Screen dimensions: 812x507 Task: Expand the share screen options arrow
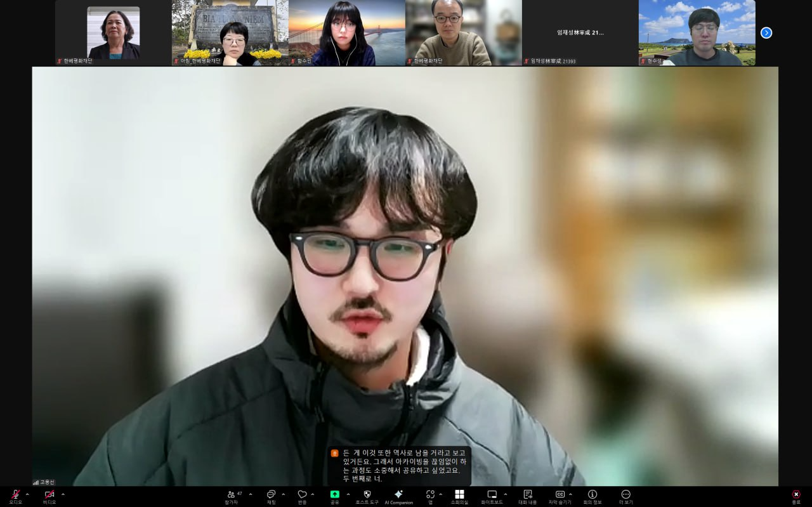tap(348, 494)
